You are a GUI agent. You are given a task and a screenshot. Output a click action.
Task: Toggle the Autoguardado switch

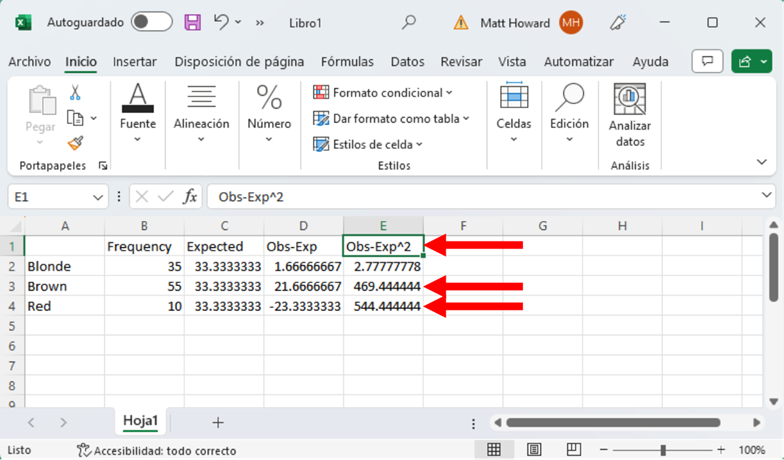(151, 22)
